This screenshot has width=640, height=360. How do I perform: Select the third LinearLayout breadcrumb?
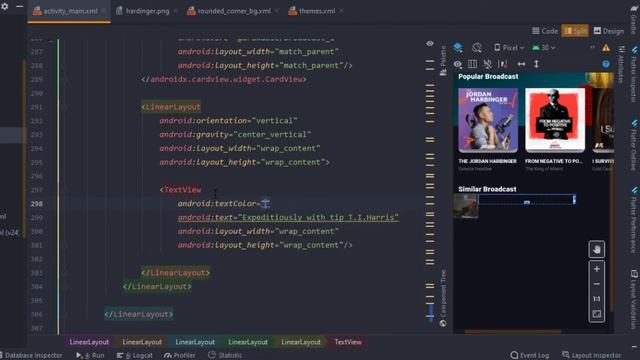195,342
